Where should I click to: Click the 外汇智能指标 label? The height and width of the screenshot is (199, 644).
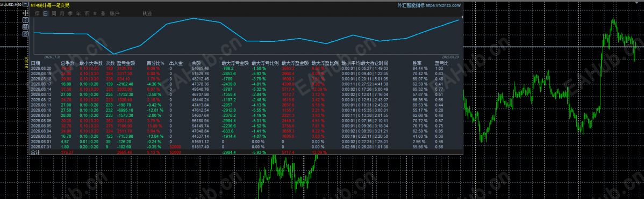coord(411,6)
